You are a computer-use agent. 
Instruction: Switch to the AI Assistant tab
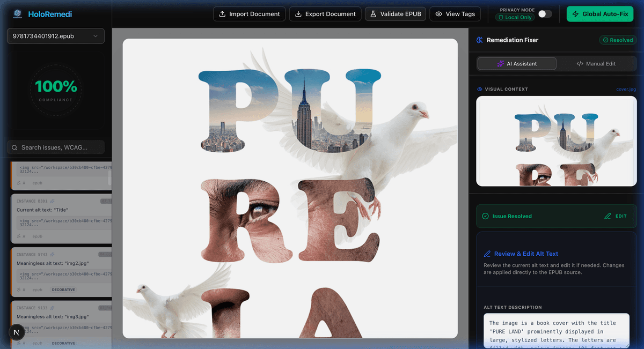516,63
